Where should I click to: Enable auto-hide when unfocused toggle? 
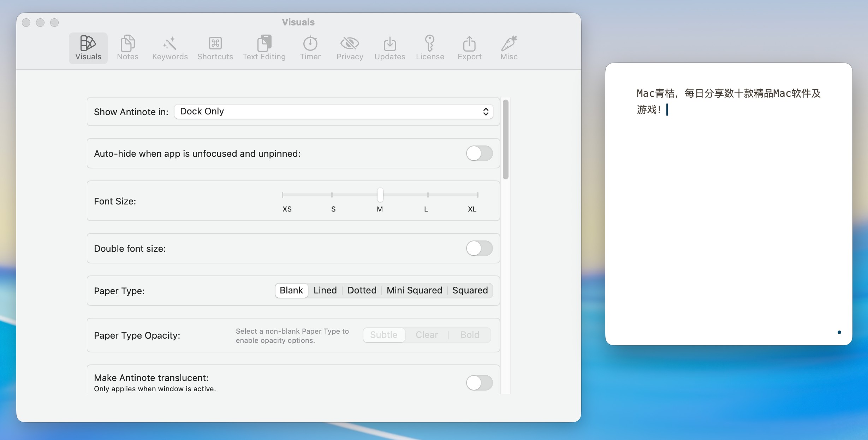479,153
